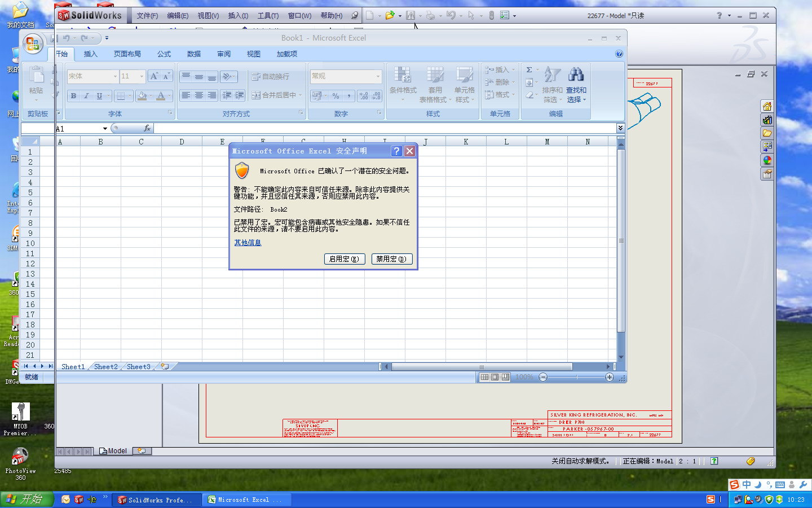Toggle right text alignment in Excel

211,95
